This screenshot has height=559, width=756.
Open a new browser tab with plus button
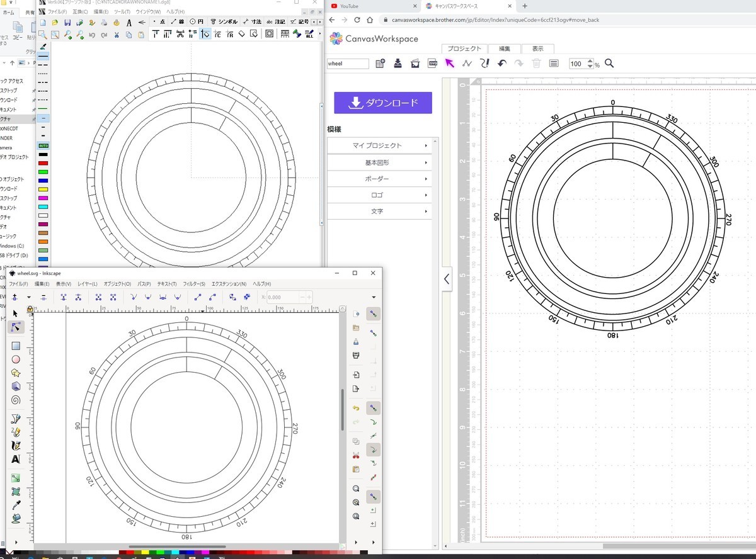[525, 6]
